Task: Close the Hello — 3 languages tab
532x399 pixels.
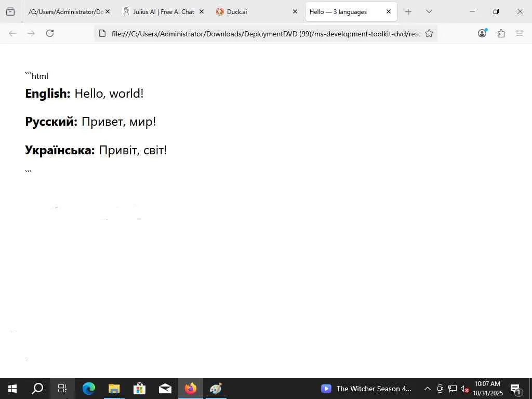Action: tap(389, 11)
